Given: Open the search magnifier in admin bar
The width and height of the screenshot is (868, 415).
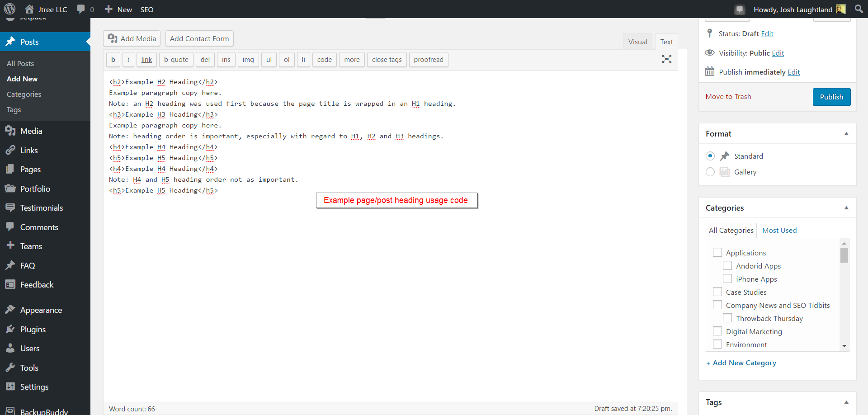Looking at the screenshot, I should 859,9.
